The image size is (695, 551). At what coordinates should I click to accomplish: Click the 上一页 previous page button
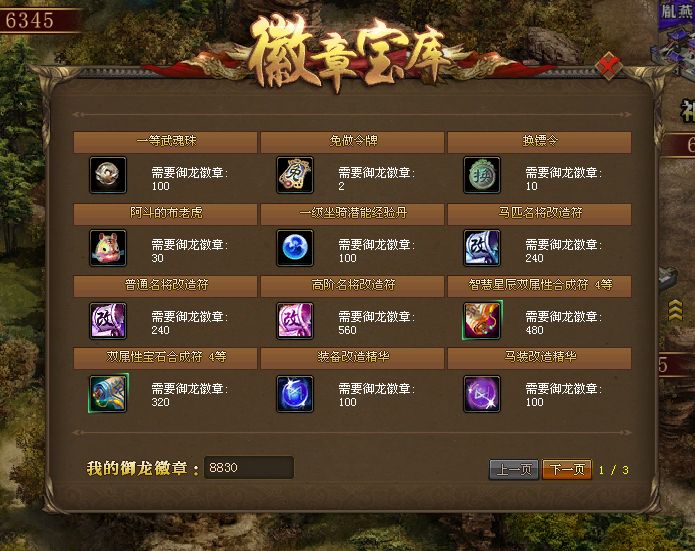point(514,469)
